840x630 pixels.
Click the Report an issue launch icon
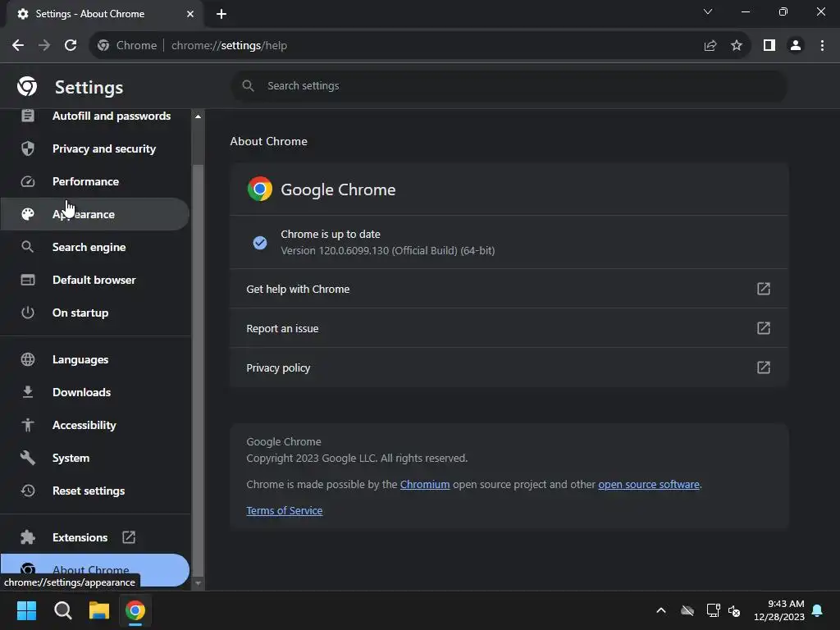click(764, 328)
